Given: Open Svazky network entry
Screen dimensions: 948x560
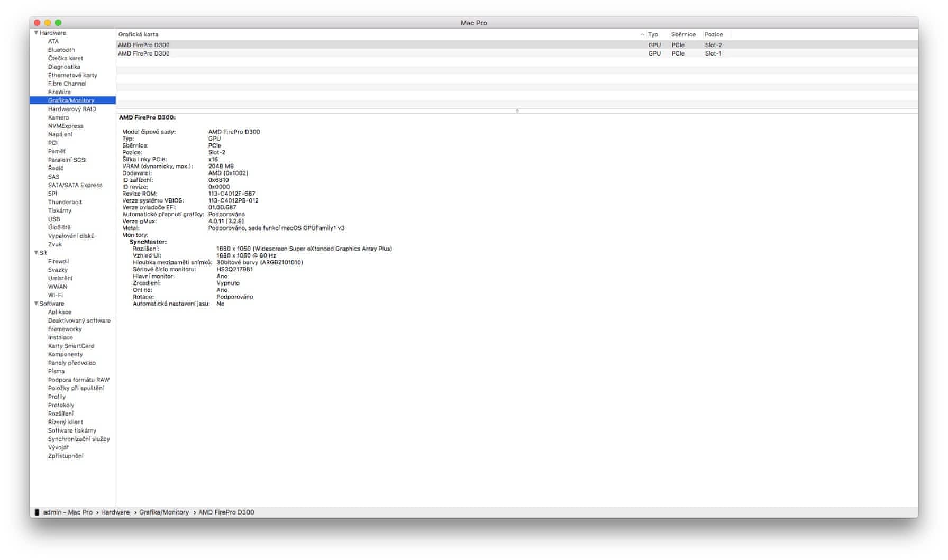Looking at the screenshot, I should pos(58,270).
